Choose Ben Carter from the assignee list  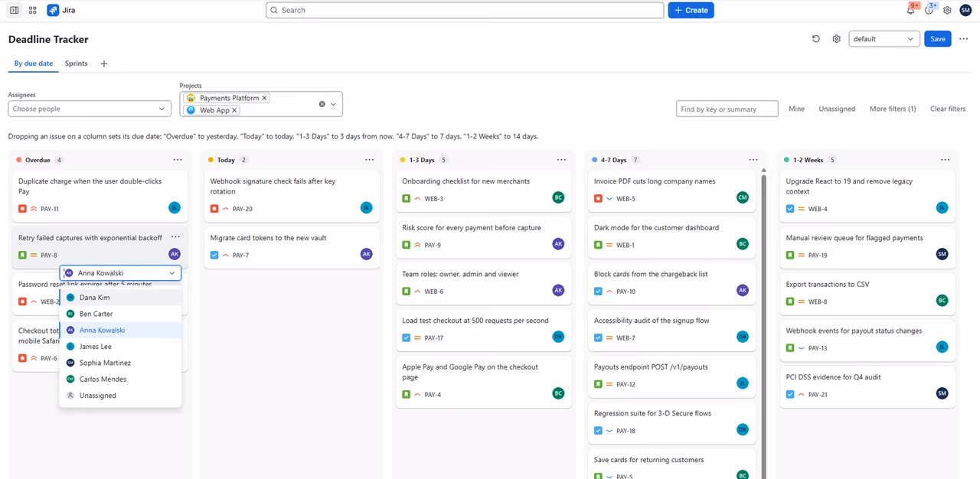pos(121,314)
